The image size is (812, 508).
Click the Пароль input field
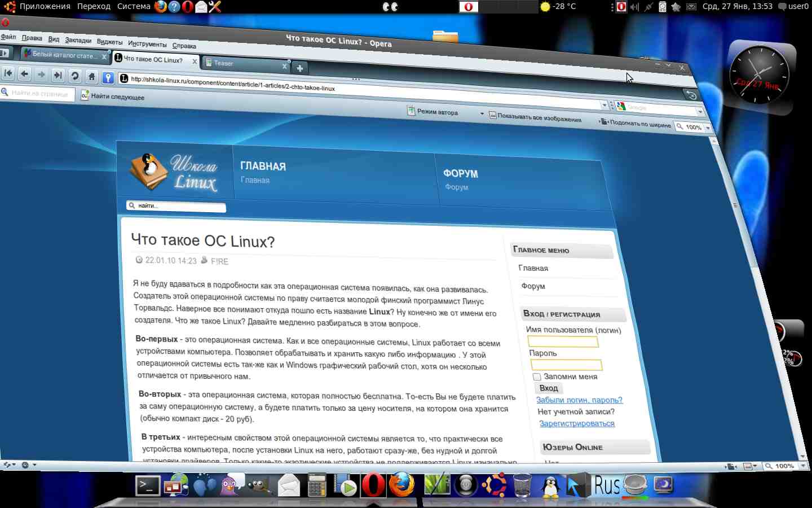[566, 365]
